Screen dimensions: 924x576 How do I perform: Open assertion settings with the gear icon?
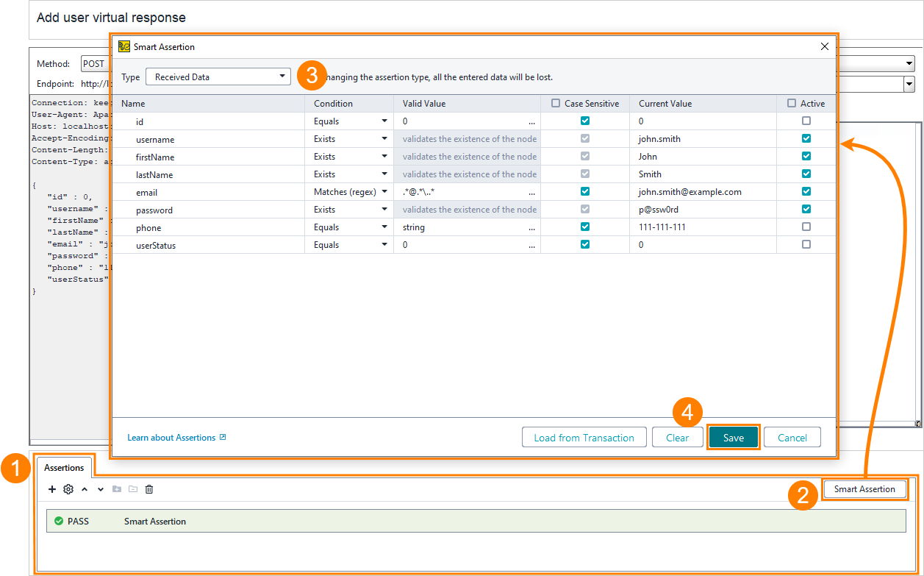(x=68, y=489)
